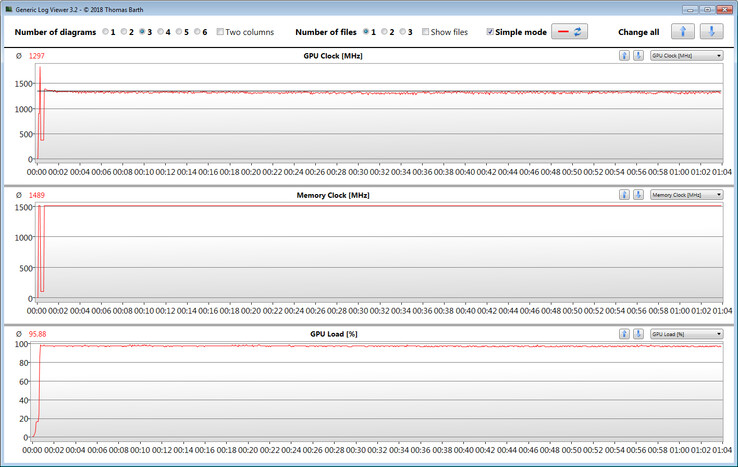Click down arrow in GPU Load diagram
This screenshot has width=738, height=467.
[x=638, y=334]
